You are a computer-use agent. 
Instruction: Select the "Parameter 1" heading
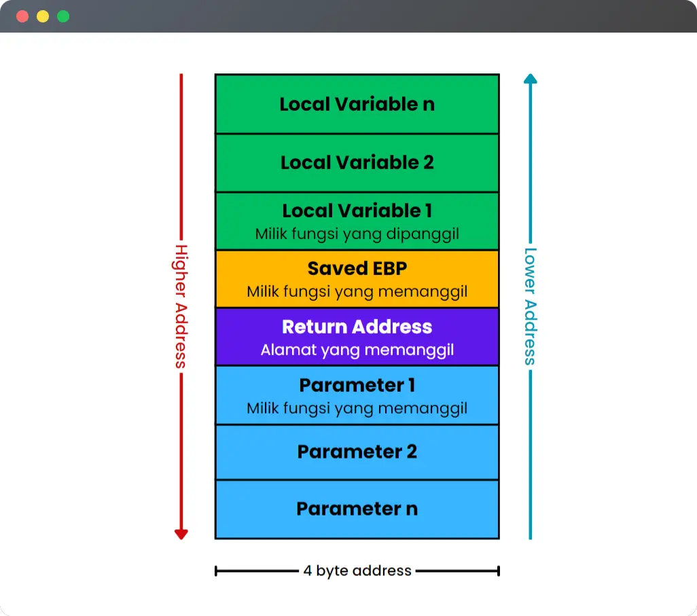[357, 385]
